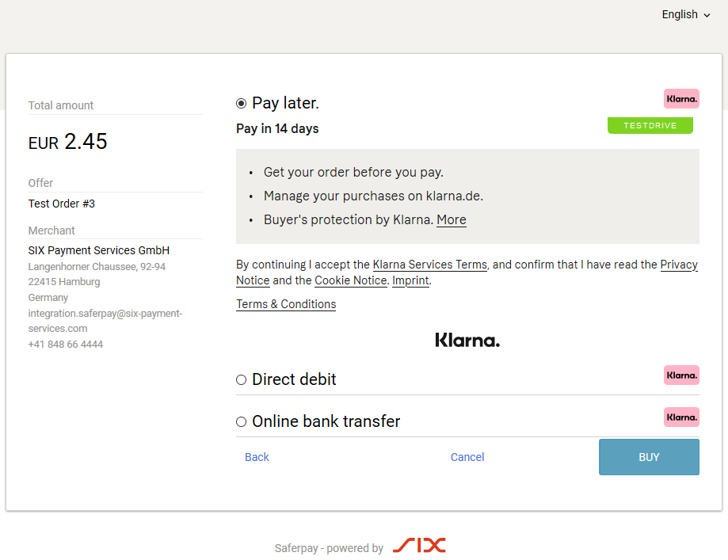Click the 22415 Hamburg address line
The height and width of the screenshot is (560, 728).
64,282
